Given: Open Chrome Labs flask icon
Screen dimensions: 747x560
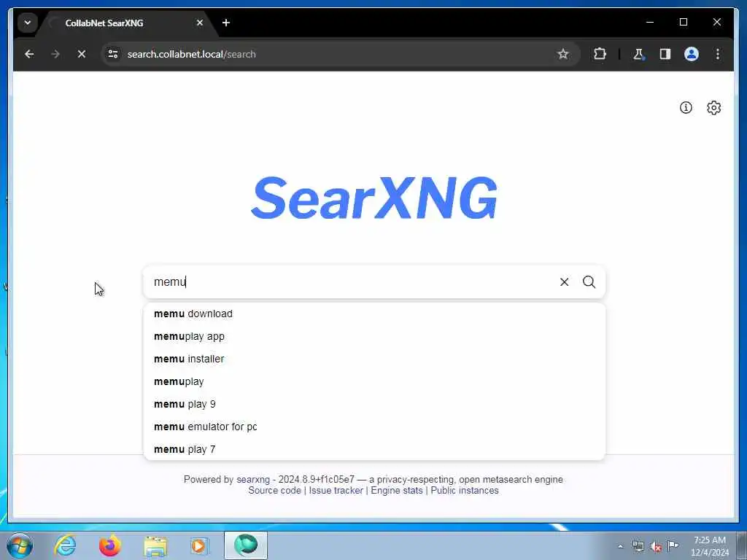Looking at the screenshot, I should (x=638, y=54).
